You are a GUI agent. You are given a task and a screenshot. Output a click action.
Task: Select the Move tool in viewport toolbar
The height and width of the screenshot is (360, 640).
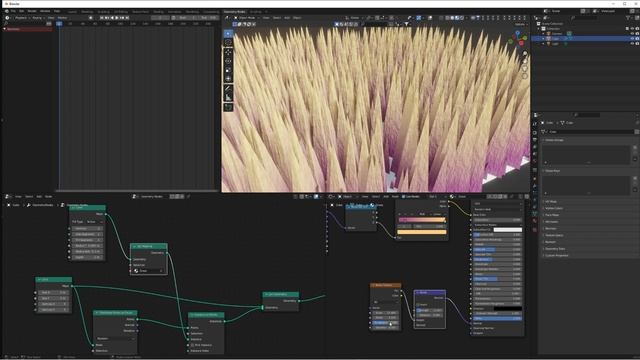[x=228, y=52]
